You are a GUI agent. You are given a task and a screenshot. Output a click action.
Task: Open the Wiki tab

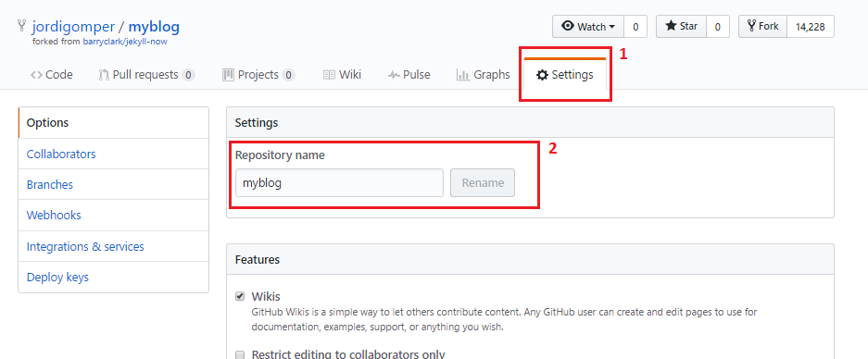tap(342, 75)
